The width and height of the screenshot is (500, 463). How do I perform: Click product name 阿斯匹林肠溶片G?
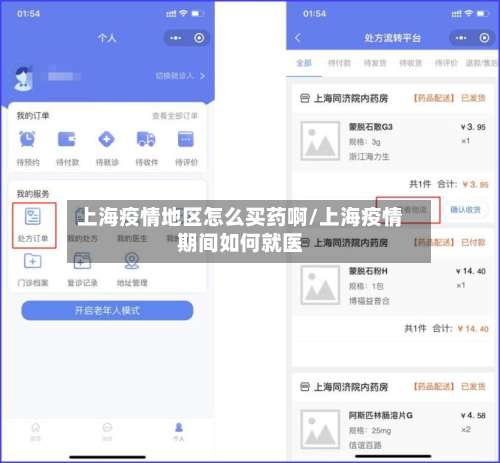tap(381, 415)
